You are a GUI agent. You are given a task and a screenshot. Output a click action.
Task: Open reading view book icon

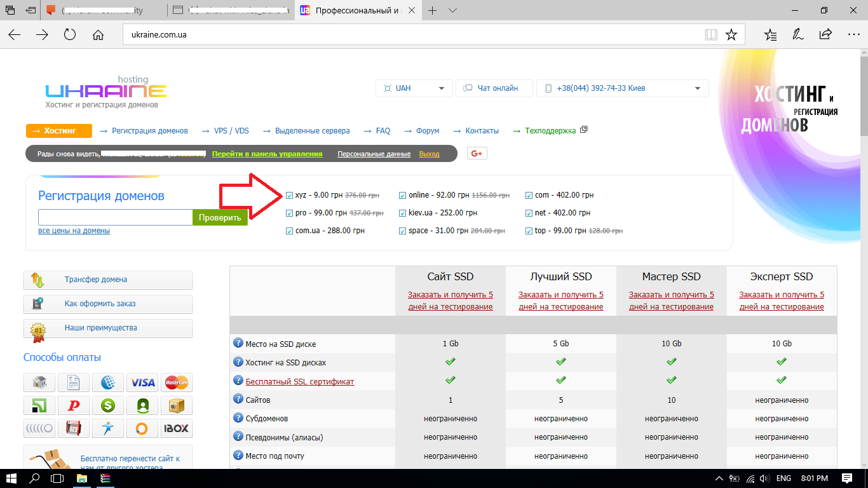[x=710, y=34]
